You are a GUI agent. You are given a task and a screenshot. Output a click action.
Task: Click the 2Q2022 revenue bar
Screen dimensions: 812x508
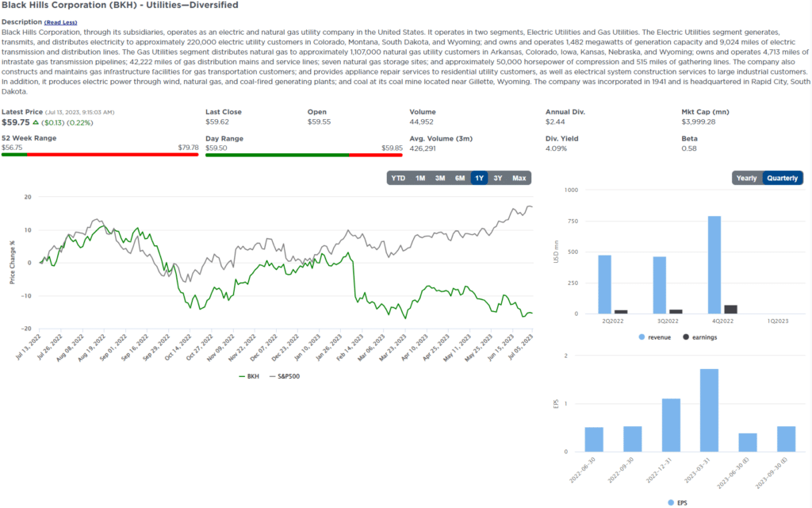point(604,285)
